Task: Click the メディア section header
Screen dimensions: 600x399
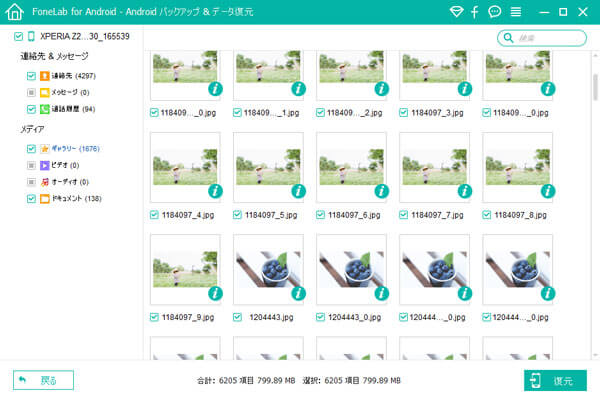Action: (x=32, y=129)
